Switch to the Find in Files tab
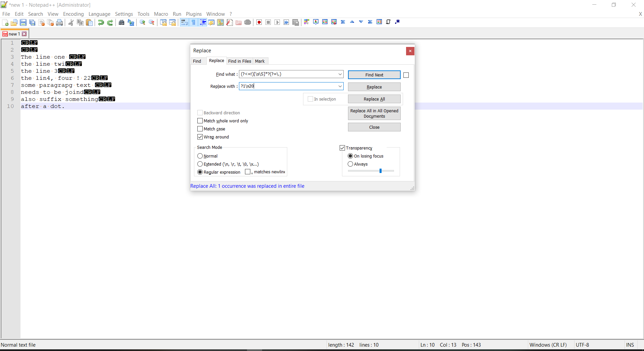This screenshot has height=351, width=644. (240, 61)
